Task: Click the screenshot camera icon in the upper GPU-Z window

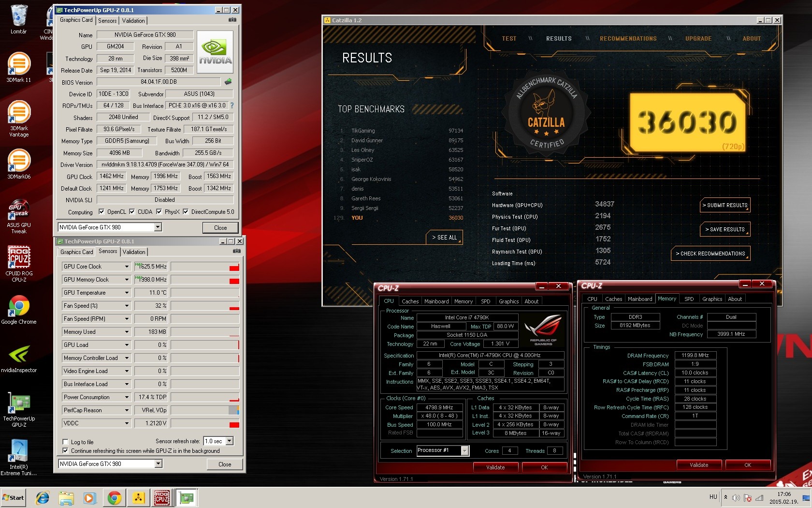Action: [x=232, y=20]
